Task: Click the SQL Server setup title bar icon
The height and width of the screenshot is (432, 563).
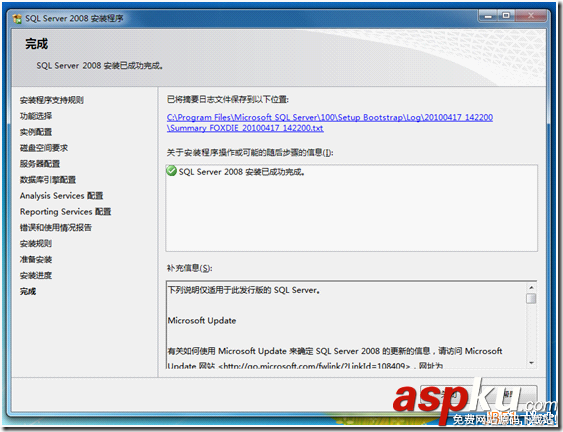Action: click(x=17, y=19)
